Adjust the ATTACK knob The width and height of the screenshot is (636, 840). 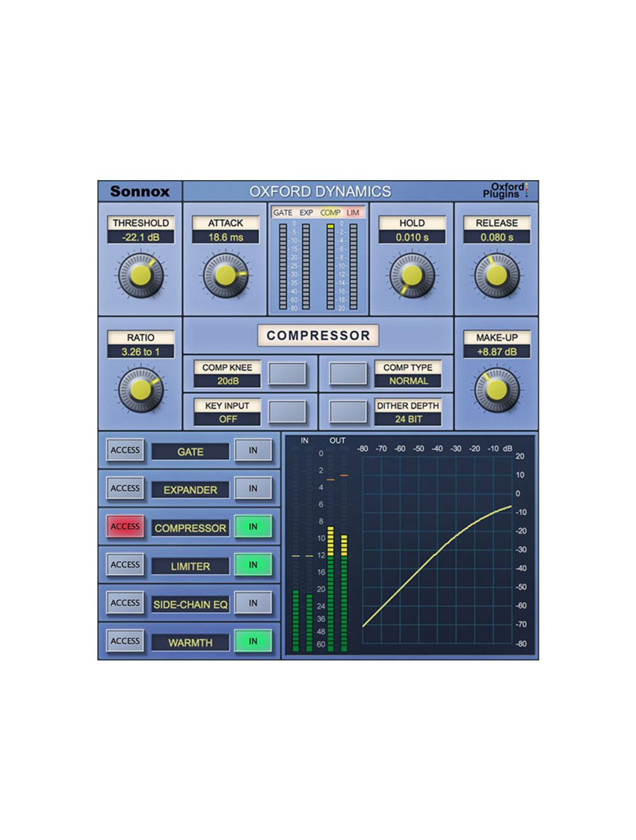227,275
